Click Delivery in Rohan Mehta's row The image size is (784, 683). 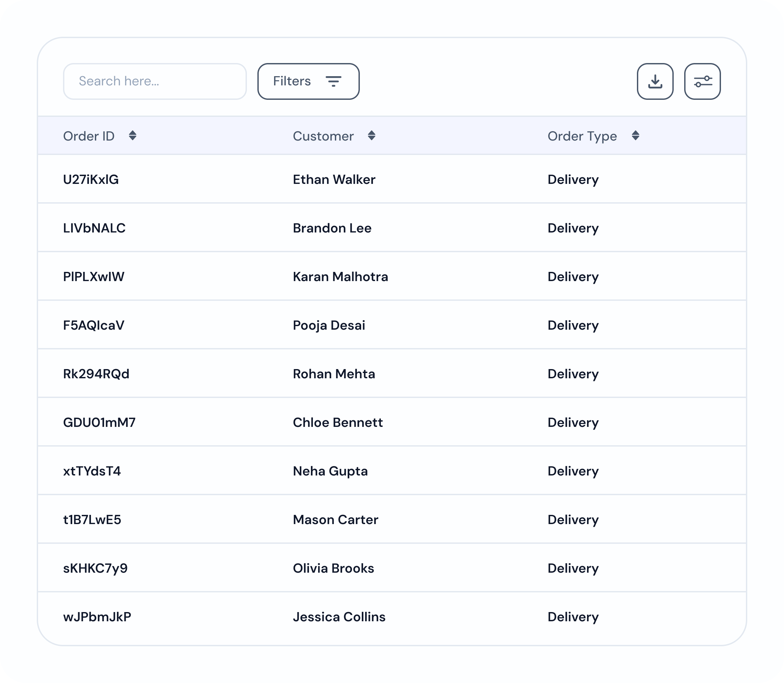[x=573, y=374]
